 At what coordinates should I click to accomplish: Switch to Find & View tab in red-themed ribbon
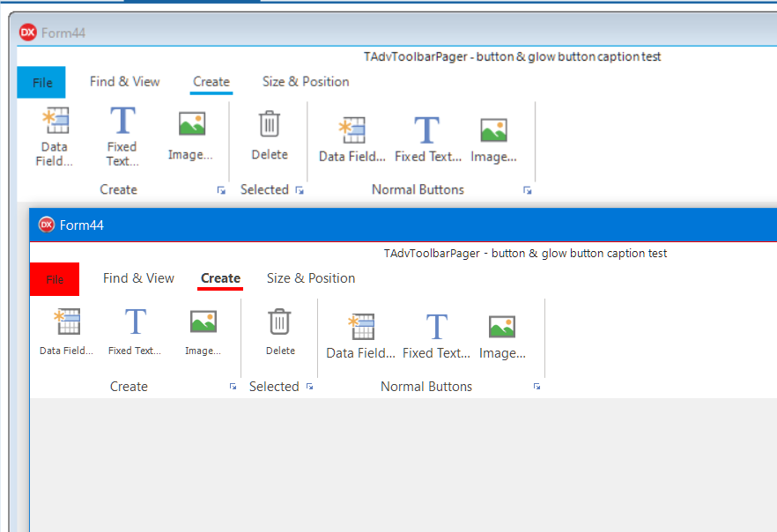point(139,278)
